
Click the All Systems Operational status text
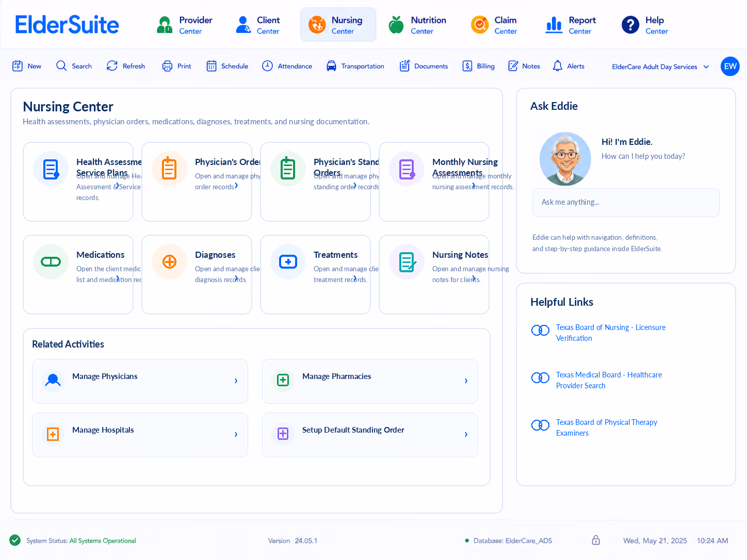tap(103, 541)
